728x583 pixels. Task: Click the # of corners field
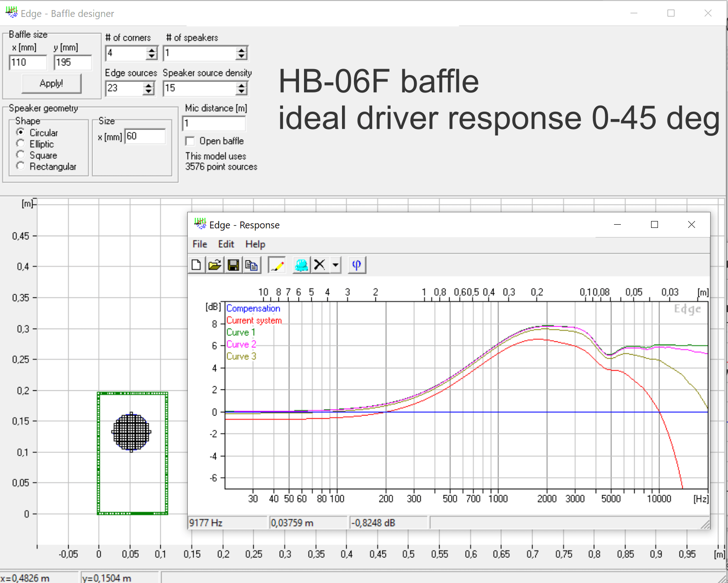126,53
